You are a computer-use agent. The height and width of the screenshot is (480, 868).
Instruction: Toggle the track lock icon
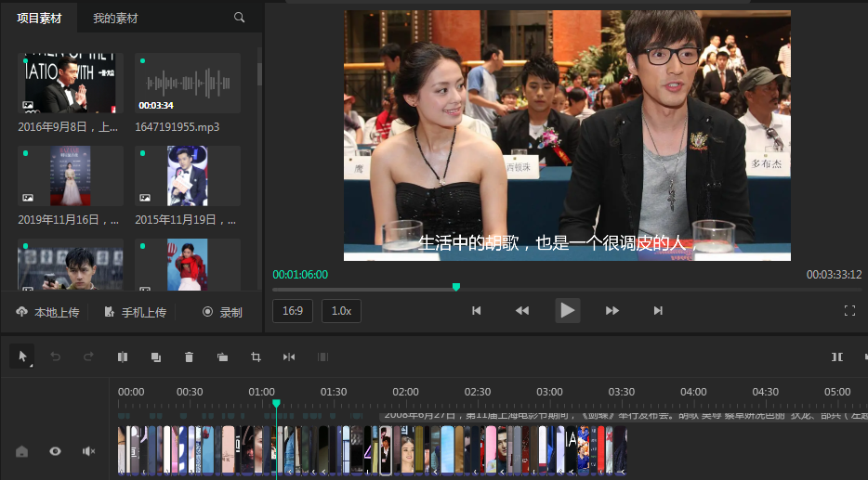pyautogui.click(x=22, y=451)
